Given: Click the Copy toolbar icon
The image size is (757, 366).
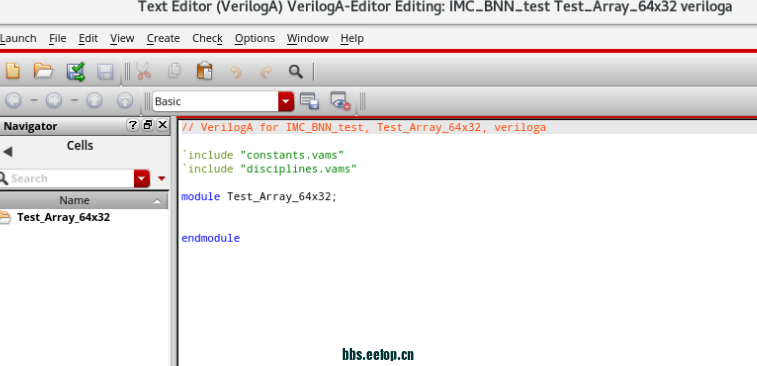Looking at the screenshot, I should [174, 71].
